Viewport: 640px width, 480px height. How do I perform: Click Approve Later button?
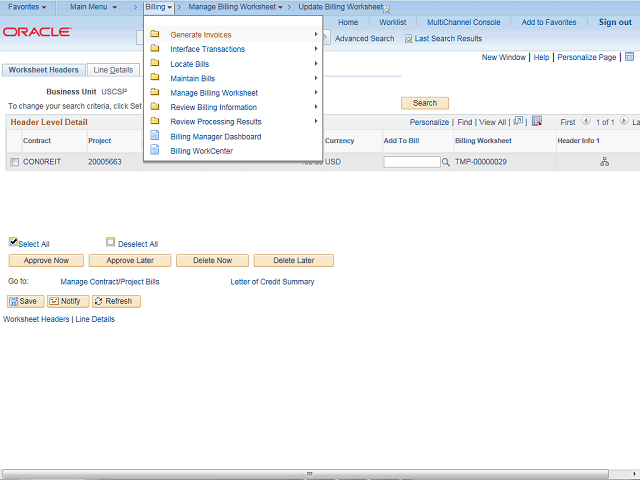(x=130, y=260)
